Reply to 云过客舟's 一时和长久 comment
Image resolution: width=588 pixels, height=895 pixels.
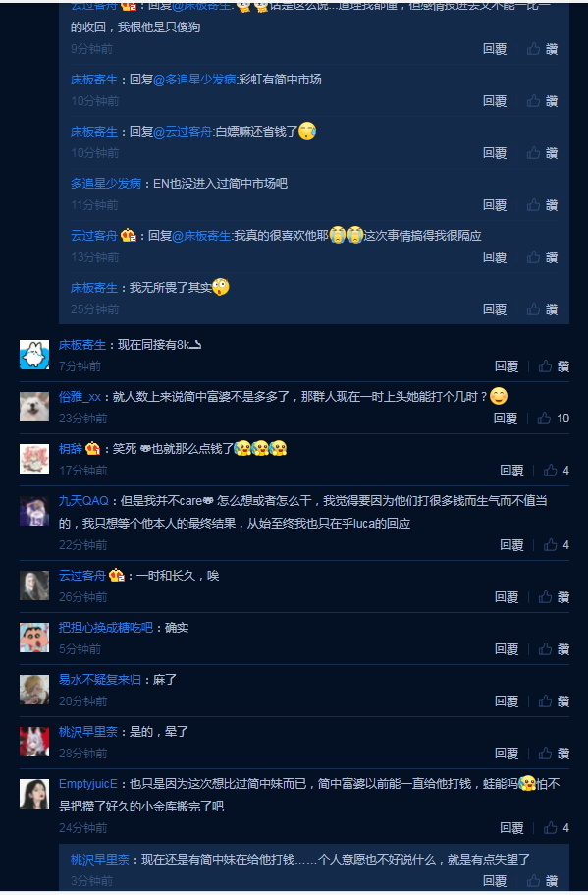coord(506,597)
